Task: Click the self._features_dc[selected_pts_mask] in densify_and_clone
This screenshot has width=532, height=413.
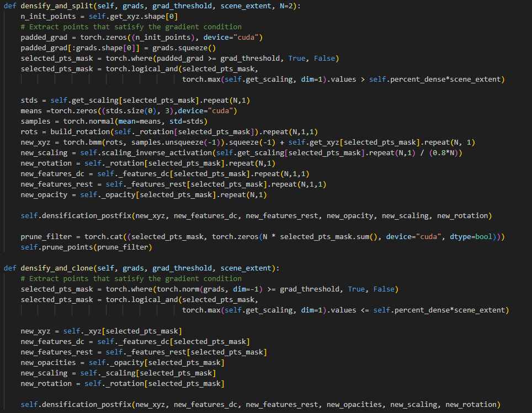Action: tap(174, 342)
